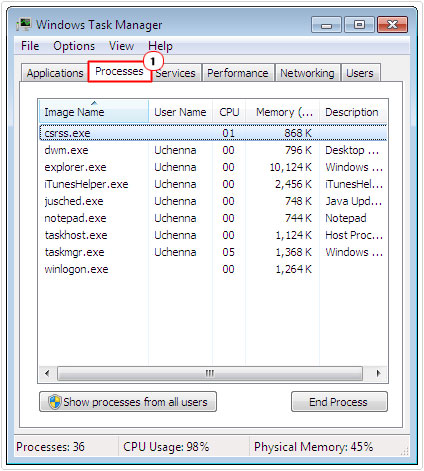Open the Help menu

coord(160,46)
